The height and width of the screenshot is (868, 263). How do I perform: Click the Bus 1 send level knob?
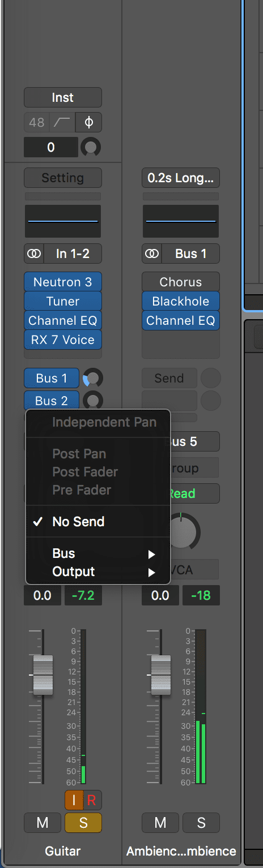(92, 379)
